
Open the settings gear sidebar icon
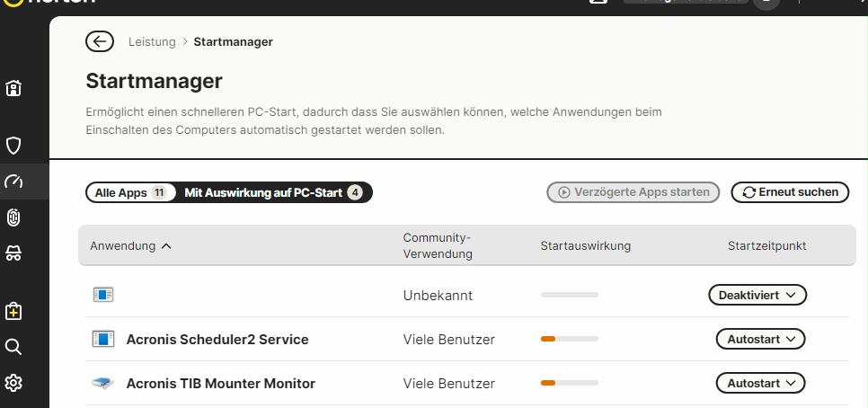pyautogui.click(x=13, y=383)
